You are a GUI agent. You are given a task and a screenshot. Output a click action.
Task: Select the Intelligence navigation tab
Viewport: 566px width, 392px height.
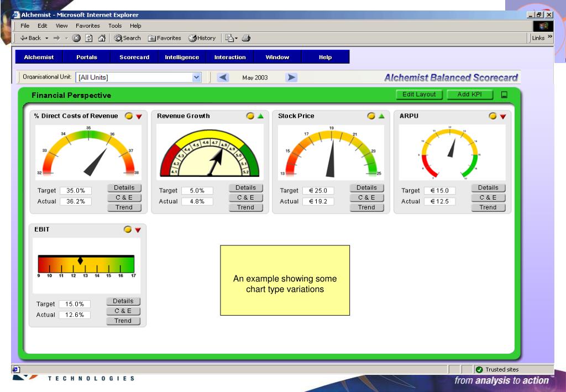(x=182, y=57)
